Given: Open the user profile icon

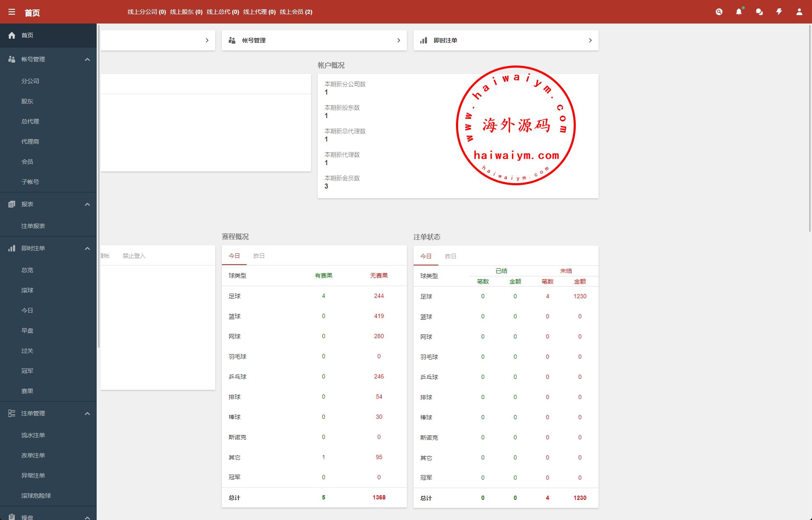Looking at the screenshot, I should pos(799,12).
